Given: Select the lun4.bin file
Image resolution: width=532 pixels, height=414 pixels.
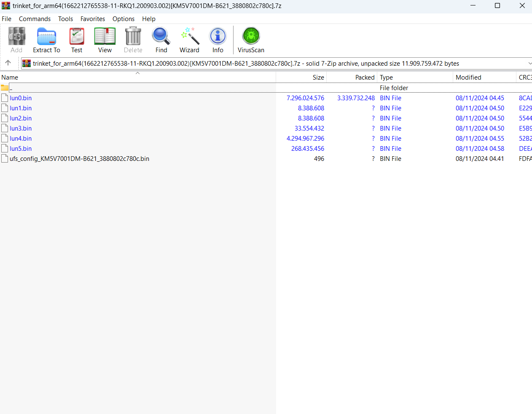Looking at the screenshot, I should click(20, 138).
